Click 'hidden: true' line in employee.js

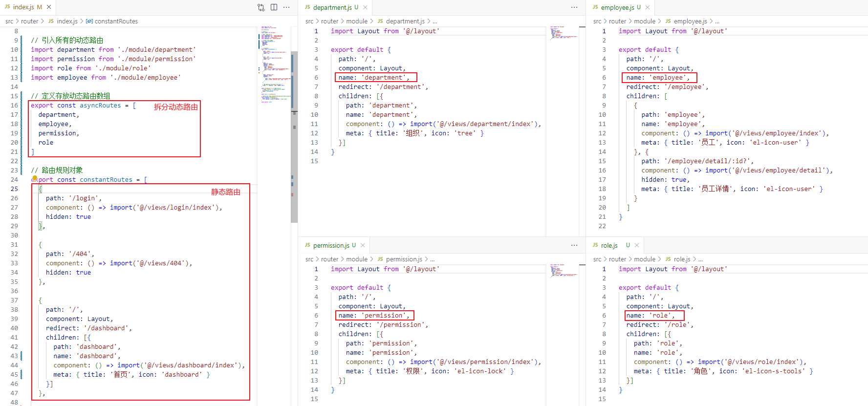664,179
